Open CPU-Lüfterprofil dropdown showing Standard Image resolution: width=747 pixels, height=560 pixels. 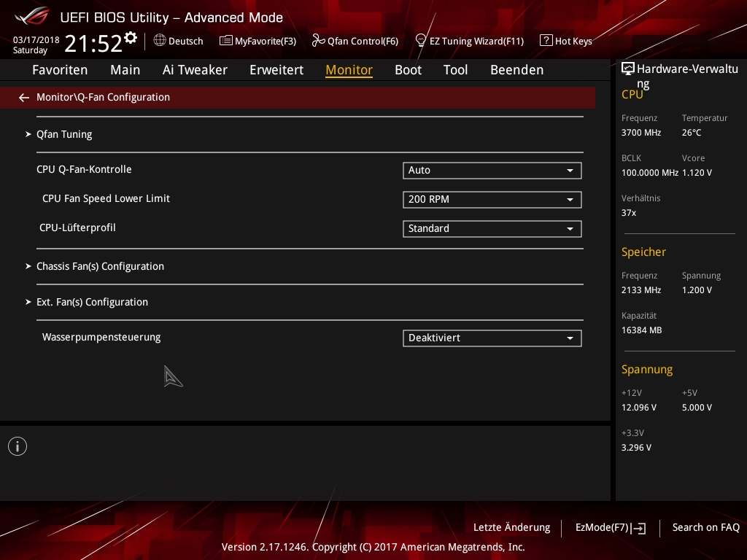492,228
